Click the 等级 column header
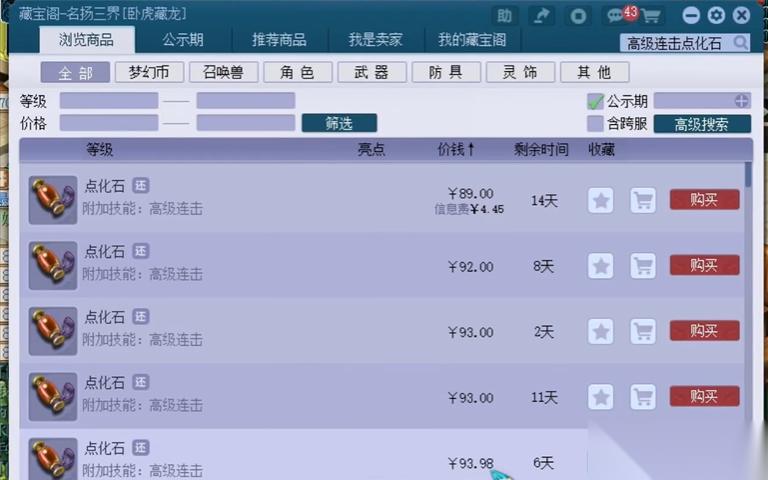Viewport: 768px width, 480px height. (x=99, y=149)
